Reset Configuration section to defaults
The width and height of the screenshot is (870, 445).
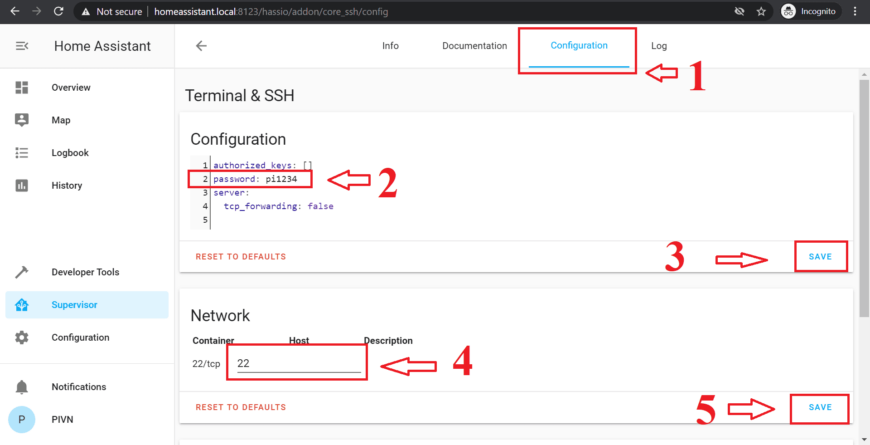(x=240, y=257)
